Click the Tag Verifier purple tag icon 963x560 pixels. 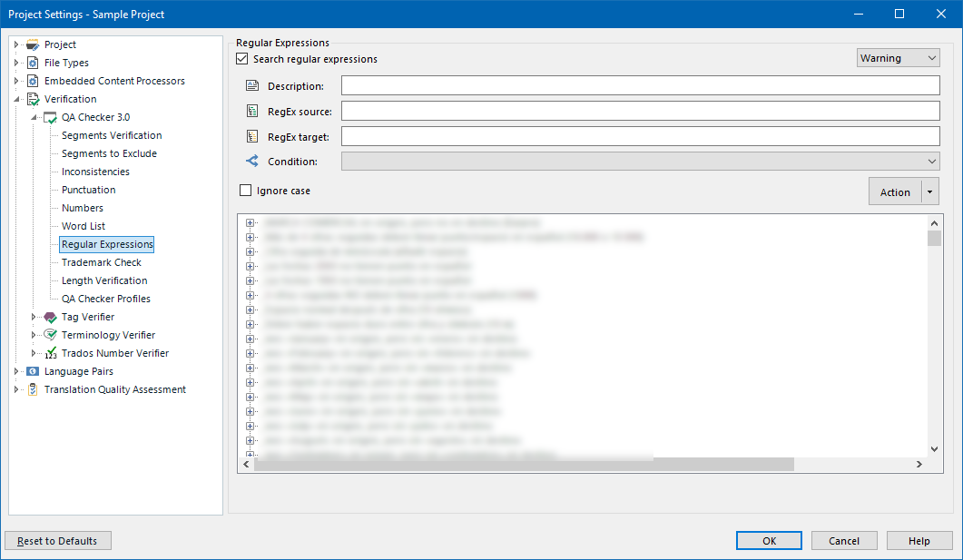coord(51,316)
